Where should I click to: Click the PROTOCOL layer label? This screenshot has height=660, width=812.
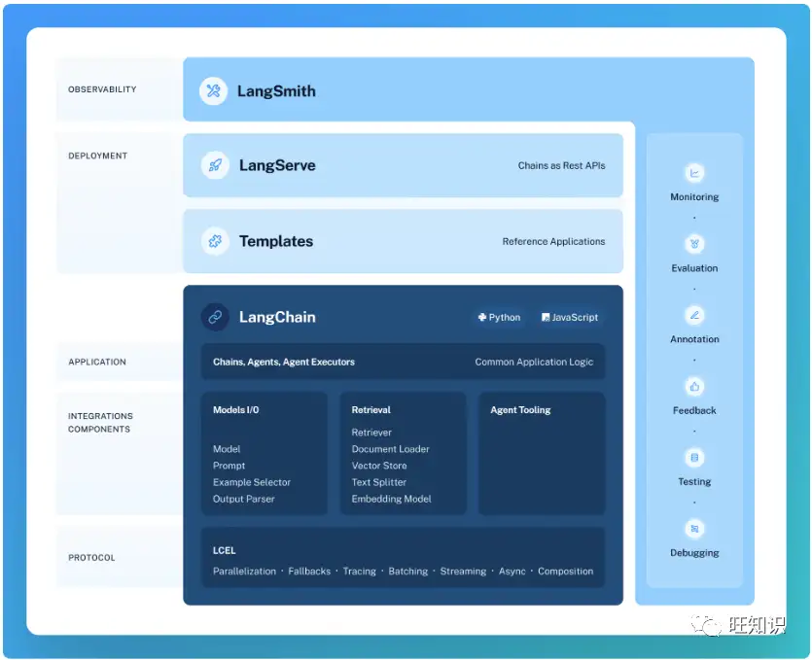[91, 558]
